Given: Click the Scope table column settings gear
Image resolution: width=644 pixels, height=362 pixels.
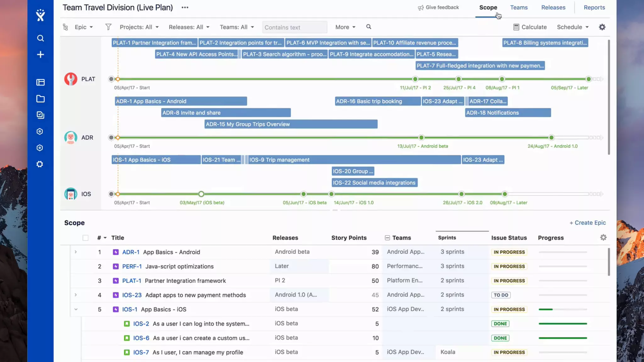Looking at the screenshot, I should (x=603, y=238).
